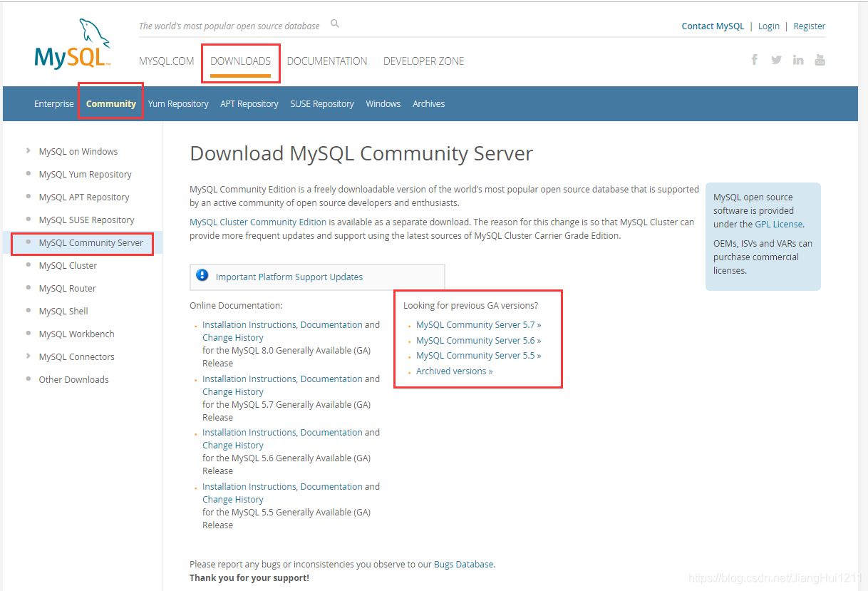868x591 pixels.
Task: Open Documentation link for MySQL 5.6
Action: coord(331,433)
